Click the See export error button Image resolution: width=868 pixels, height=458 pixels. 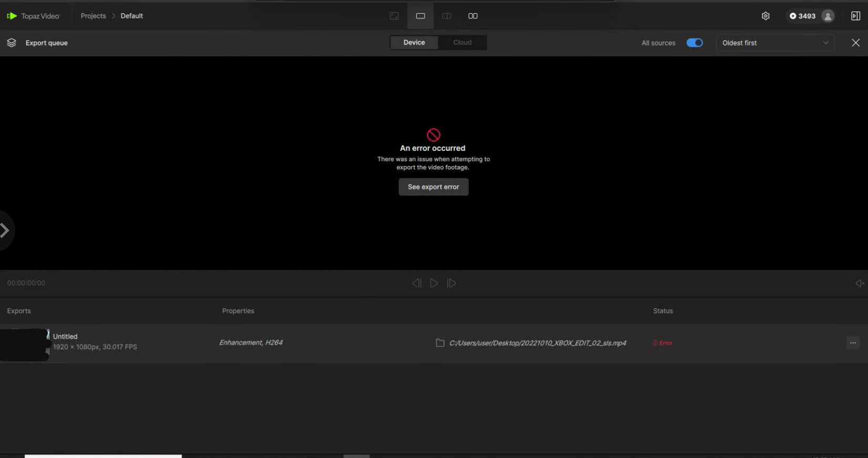433,187
